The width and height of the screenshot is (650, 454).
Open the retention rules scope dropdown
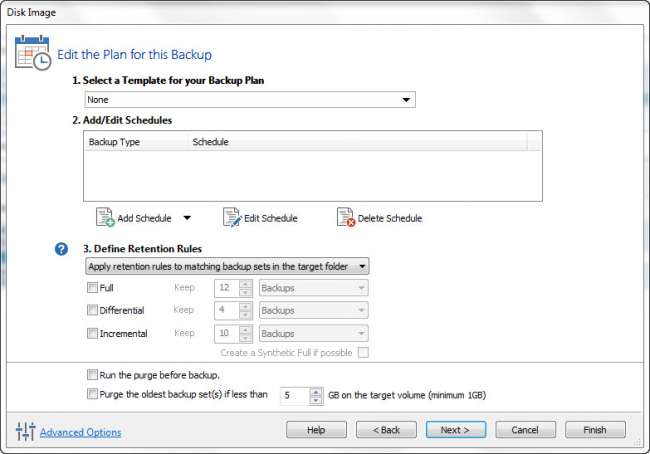pos(228,266)
